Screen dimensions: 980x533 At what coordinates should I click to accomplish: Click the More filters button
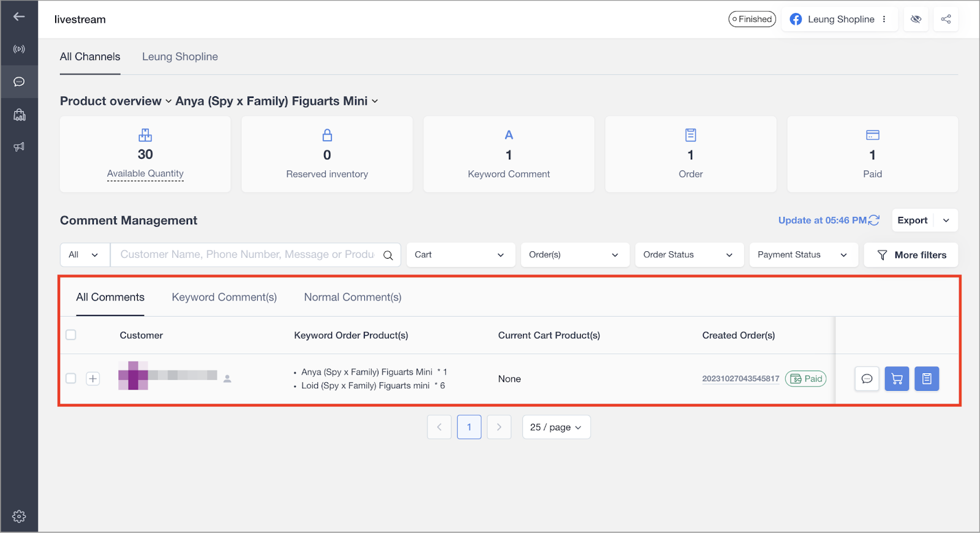[911, 255]
